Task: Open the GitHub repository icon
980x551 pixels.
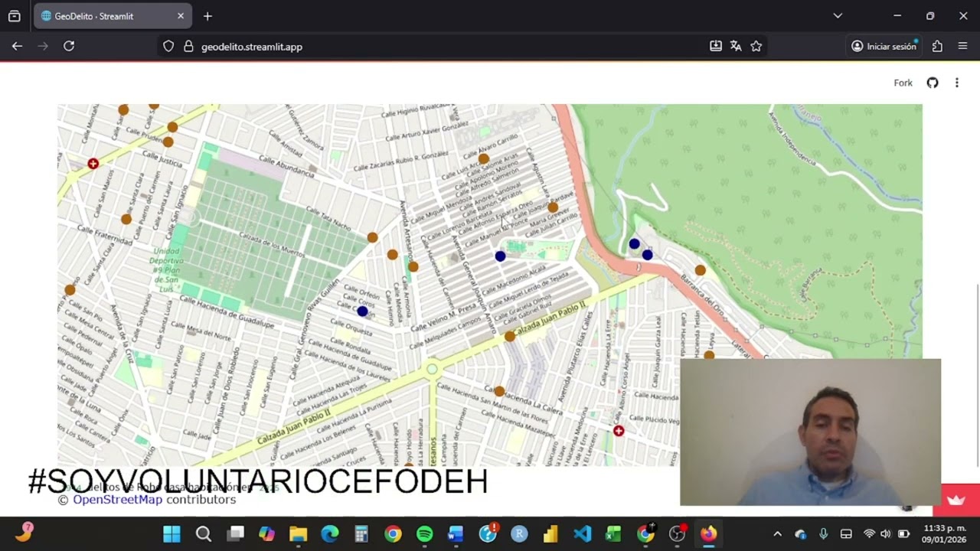Action: click(x=933, y=83)
